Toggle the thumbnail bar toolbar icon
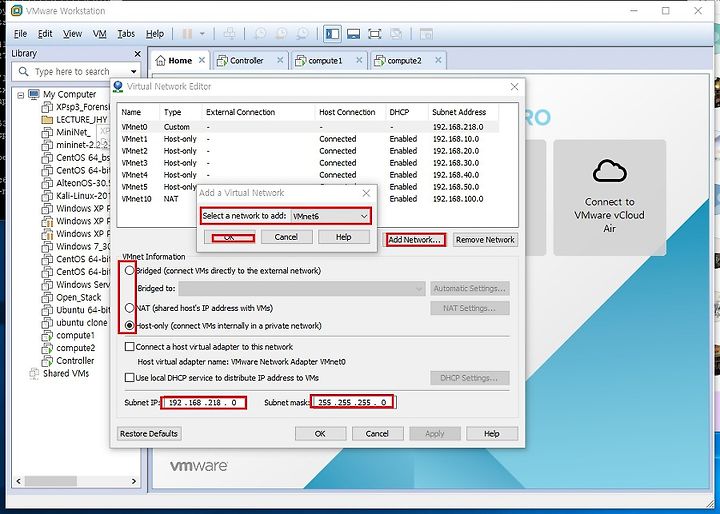Image resolution: width=720 pixels, height=514 pixels. tap(353, 34)
